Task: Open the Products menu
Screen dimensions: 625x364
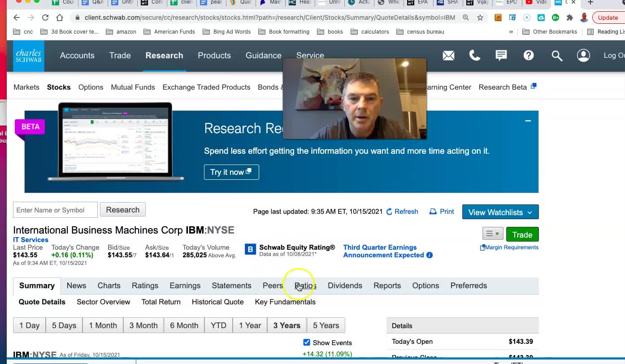Action: [214, 56]
